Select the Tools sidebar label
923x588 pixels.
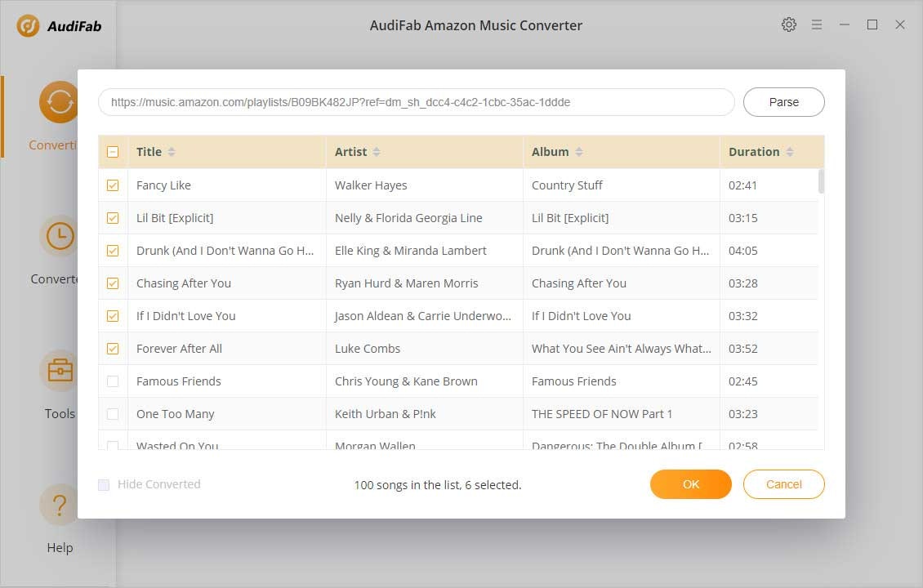tap(60, 414)
